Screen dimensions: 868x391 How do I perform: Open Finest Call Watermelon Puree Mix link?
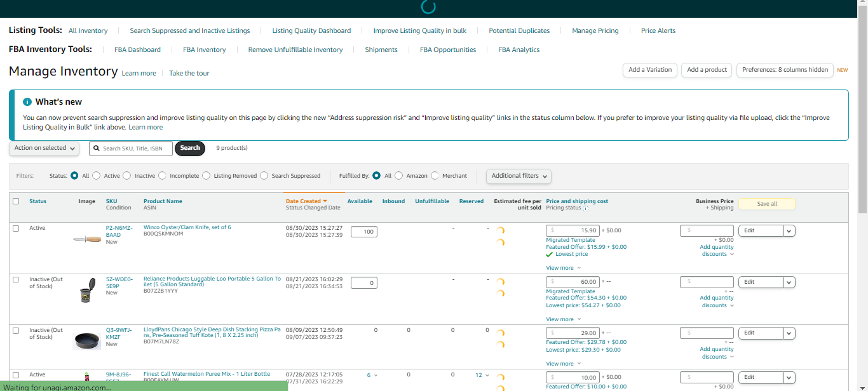point(207,374)
